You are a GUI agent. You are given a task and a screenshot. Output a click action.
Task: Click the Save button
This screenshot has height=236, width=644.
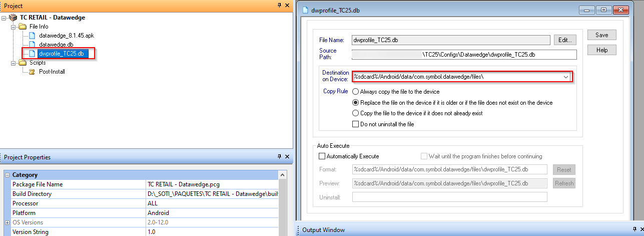click(x=601, y=35)
